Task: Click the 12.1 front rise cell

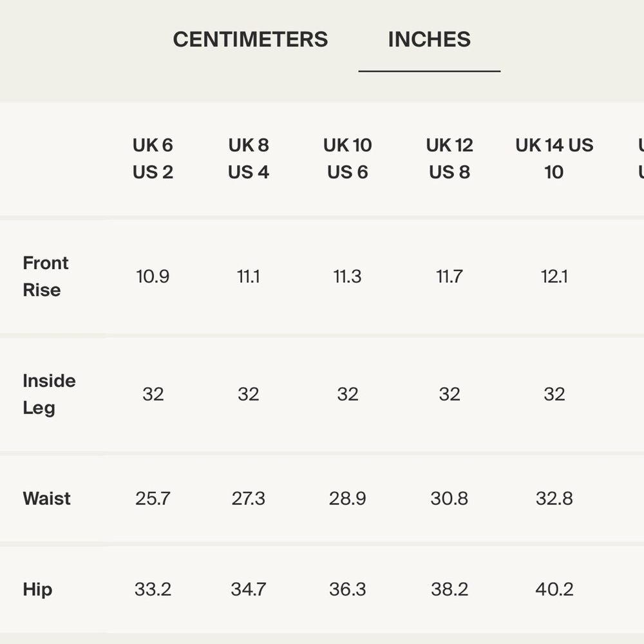Action: click(x=554, y=276)
